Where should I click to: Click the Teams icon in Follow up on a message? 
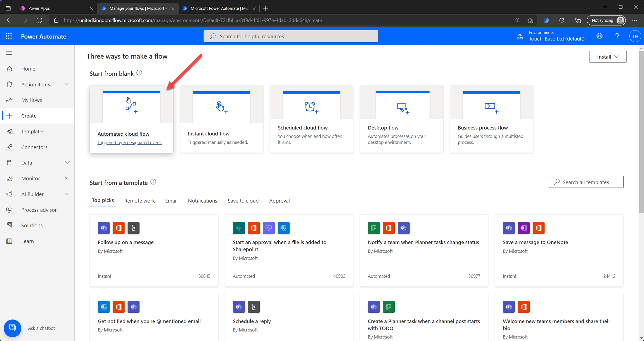(x=104, y=228)
